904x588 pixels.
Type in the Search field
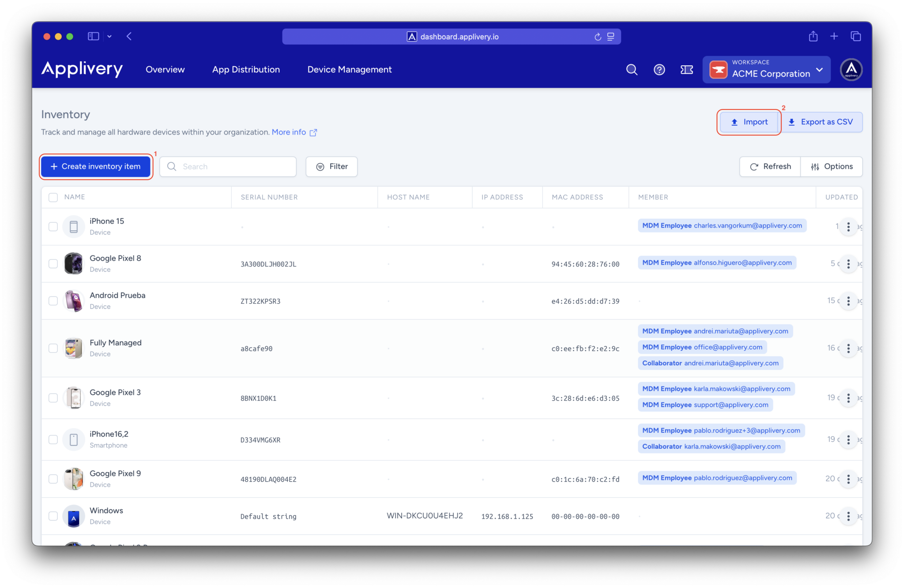pyautogui.click(x=228, y=166)
